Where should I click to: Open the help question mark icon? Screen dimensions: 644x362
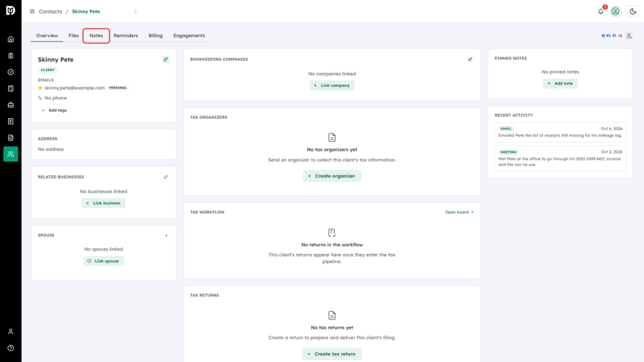[11, 348]
